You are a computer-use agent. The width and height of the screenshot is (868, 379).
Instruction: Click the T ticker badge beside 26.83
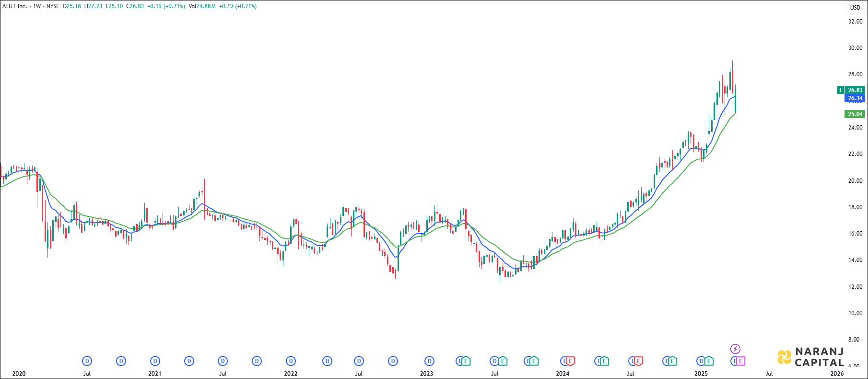[840, 90]
